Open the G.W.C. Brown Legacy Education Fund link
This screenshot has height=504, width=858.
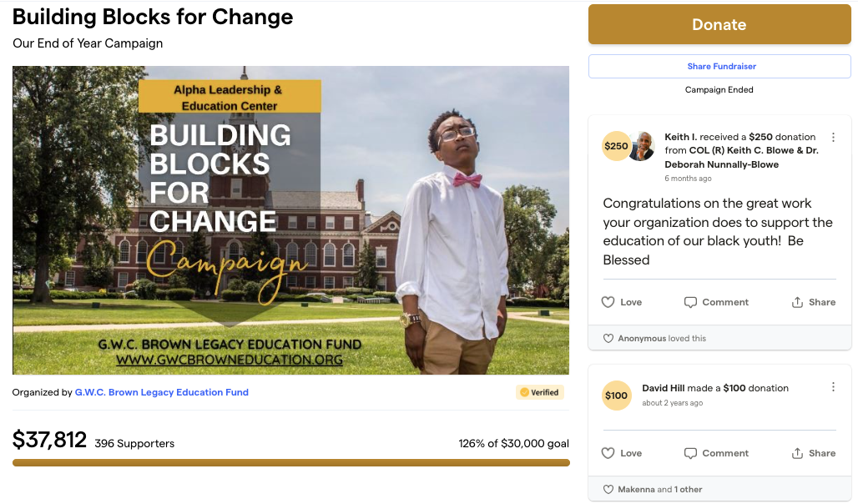(x=162, y=392)
